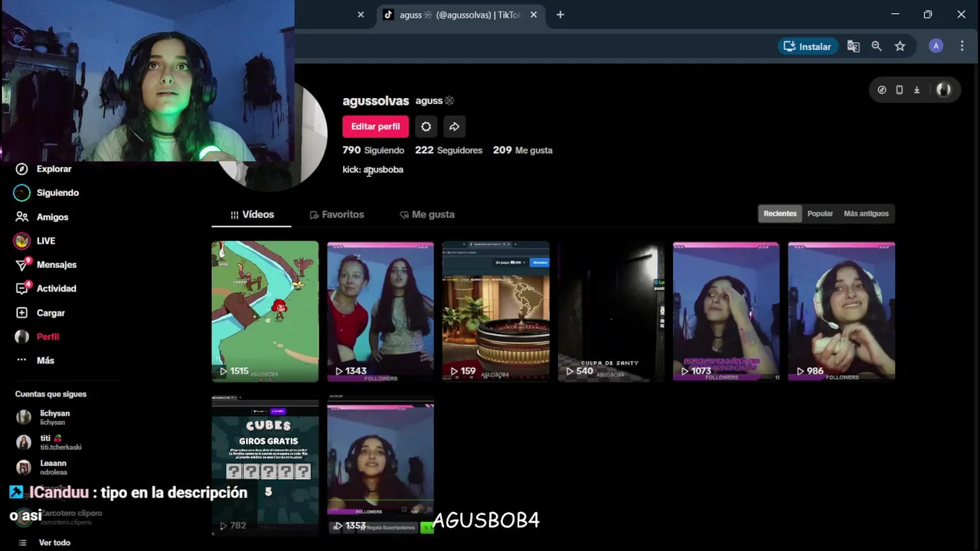Open profile settings gear icon
The width and height of the screenshot is (980, 551).
426,126
